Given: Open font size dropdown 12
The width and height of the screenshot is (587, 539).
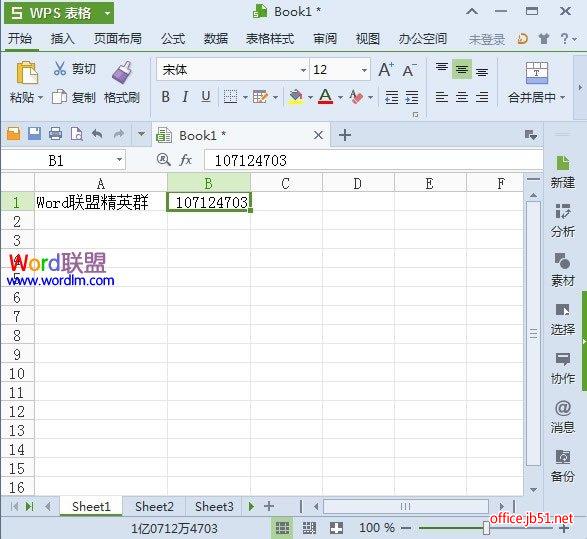Looking at the screenshot, I should tap(364, 70).
